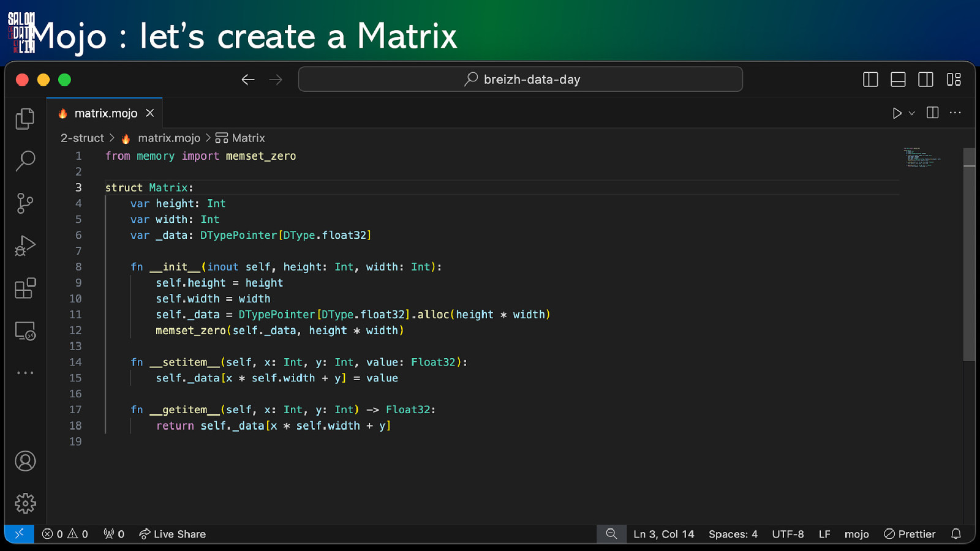Change end of line sequence LF
The height and width of the screenshot is (551, 980).
824,534
